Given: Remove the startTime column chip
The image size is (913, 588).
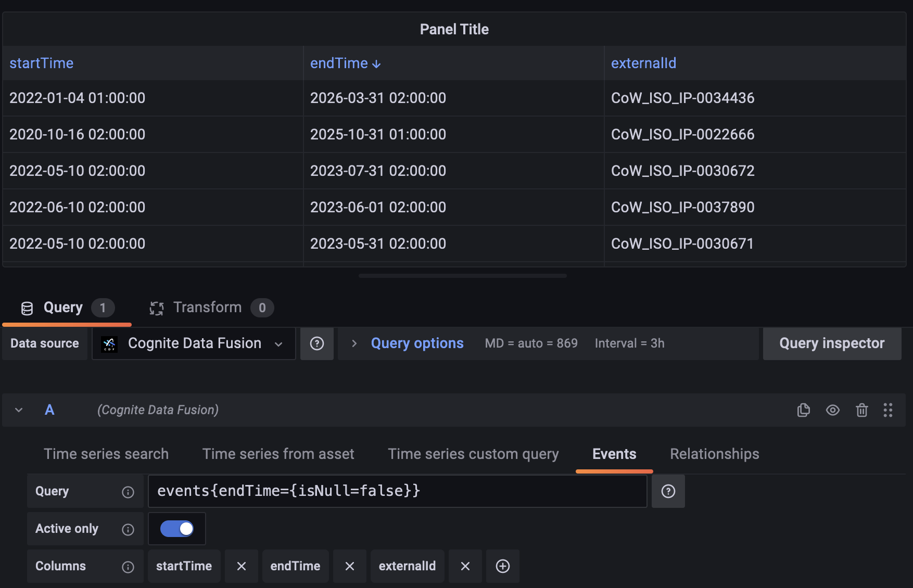Looking at the screenshot, I should [x=242, y=566].
